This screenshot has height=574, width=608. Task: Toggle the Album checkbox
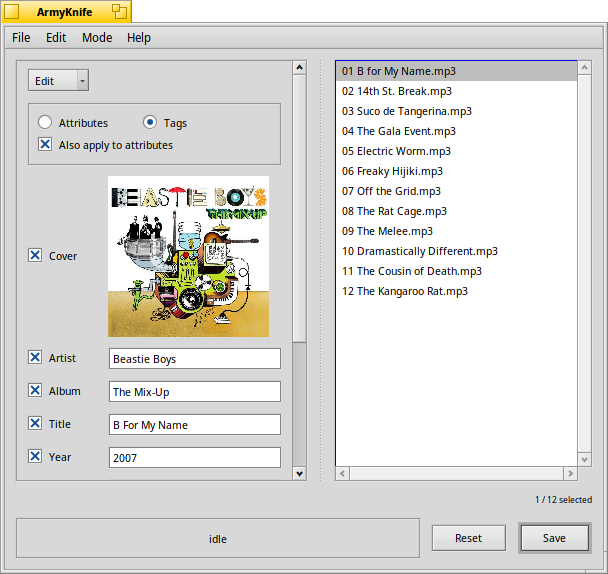(35, 391)
